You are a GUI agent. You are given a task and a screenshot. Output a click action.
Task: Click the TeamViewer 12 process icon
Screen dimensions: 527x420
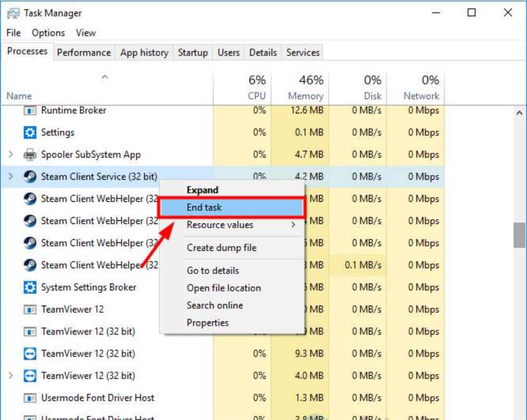pos(30,309)
